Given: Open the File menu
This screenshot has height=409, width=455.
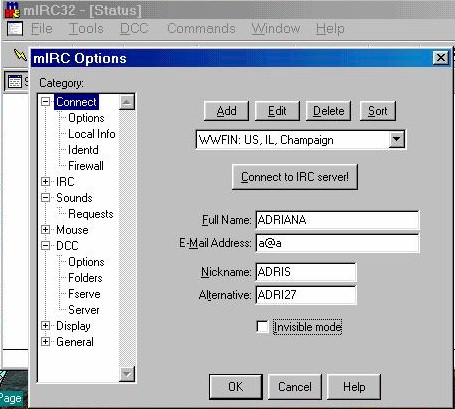Looking at the screenshot, I should (x=42, y=28).
